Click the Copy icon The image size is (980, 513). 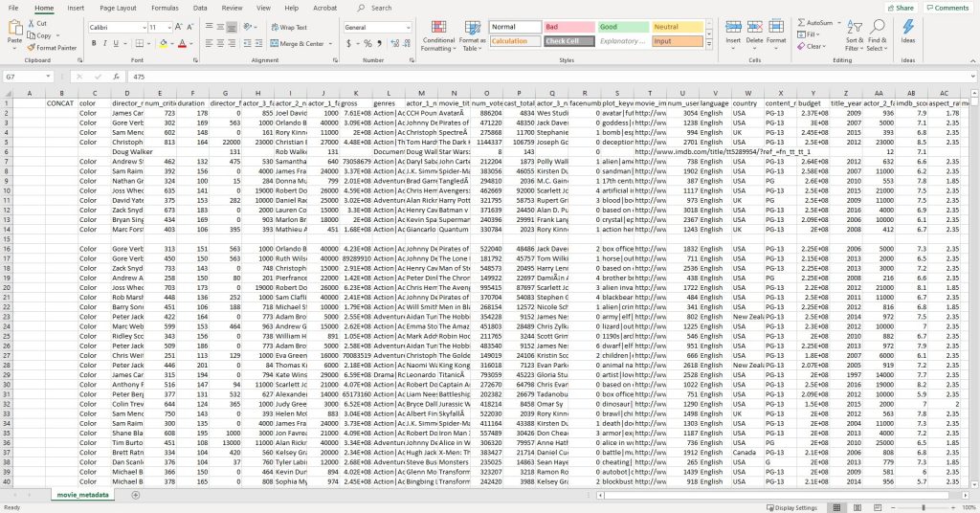pyautogui.click(x=32, y=35)
